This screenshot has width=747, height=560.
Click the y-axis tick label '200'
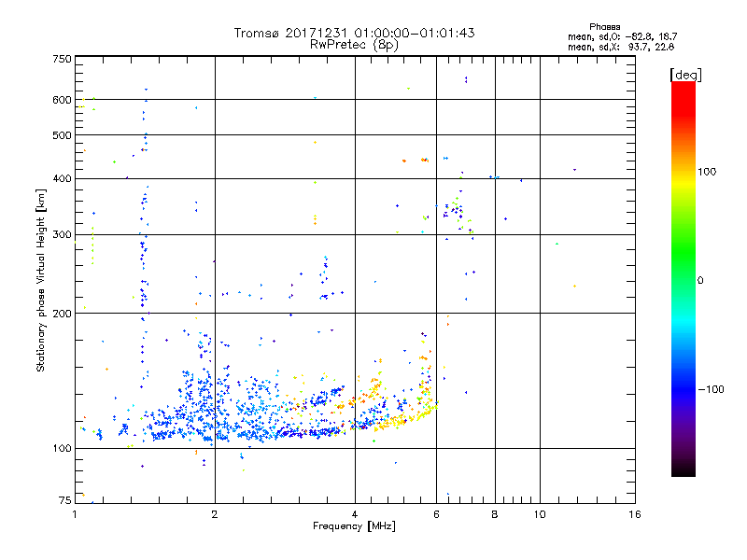(x=62, y=314)
